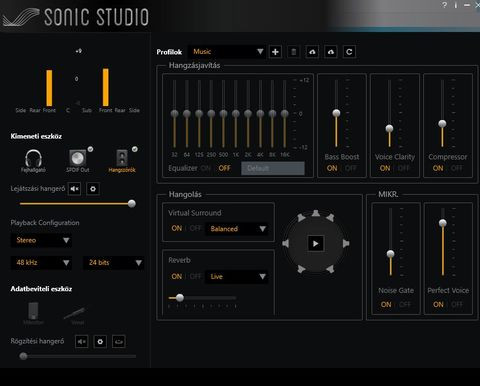Select Hangszórók speaker output device
The width and height of the screenshot is (480, 386).
(x=122, y=160)
